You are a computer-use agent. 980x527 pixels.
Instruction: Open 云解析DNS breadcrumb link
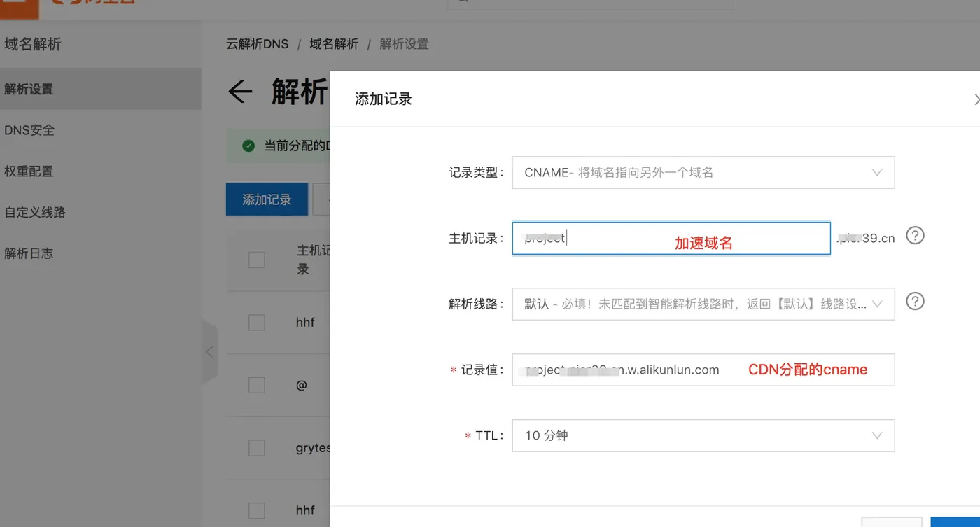(x=258, y=44)
